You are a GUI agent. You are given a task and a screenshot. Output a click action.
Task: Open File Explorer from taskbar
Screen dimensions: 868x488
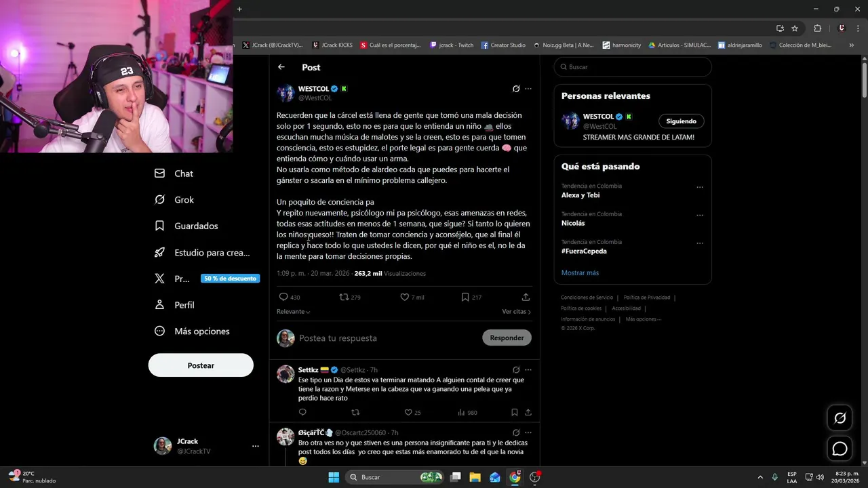[x=475, y=477]
